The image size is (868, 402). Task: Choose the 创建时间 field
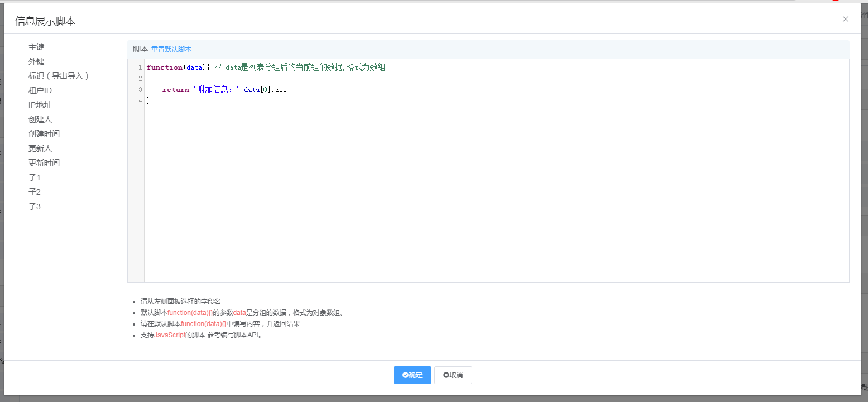click(44, 134)
